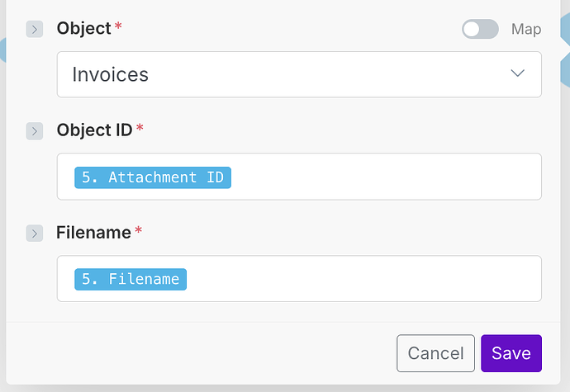The height and width of the screenshot is (392, 570).
Task: Click the empty area of the Filename field
Action: click(363, 279)
